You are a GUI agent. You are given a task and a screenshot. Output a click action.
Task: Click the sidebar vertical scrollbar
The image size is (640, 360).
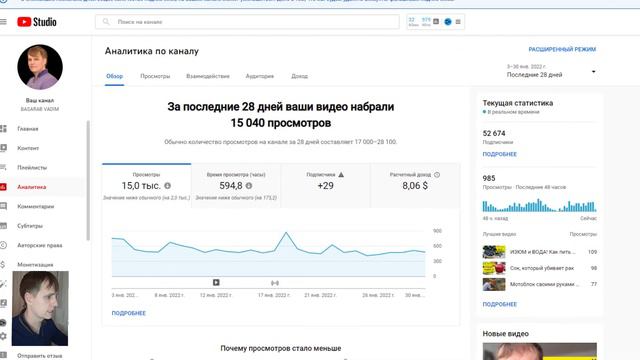88,180
